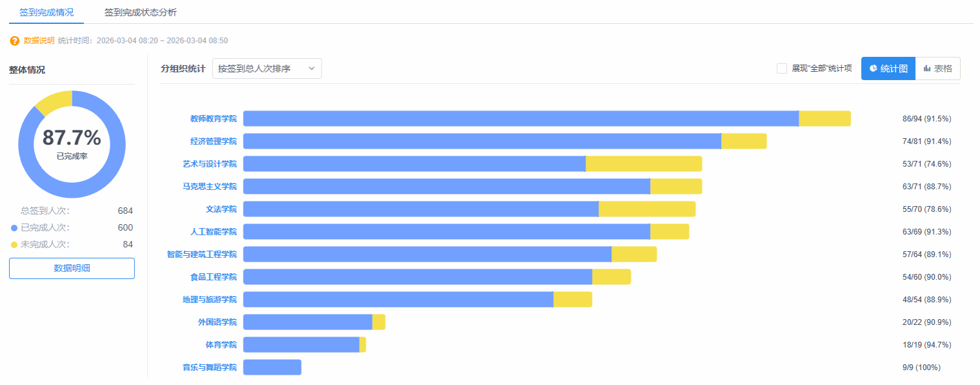This screenshot has width=980, height=385.
Task: Click the yellow segment of the donut chart
Action: 53,101
